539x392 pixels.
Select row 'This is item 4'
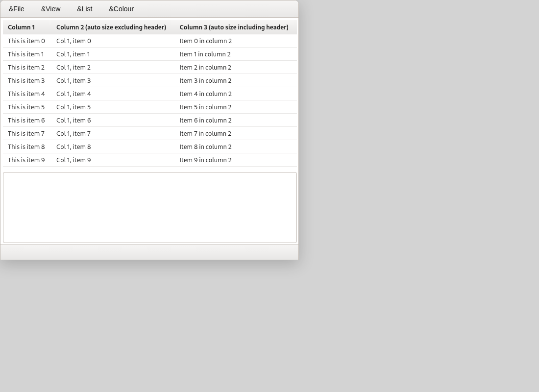coord(150,94)
